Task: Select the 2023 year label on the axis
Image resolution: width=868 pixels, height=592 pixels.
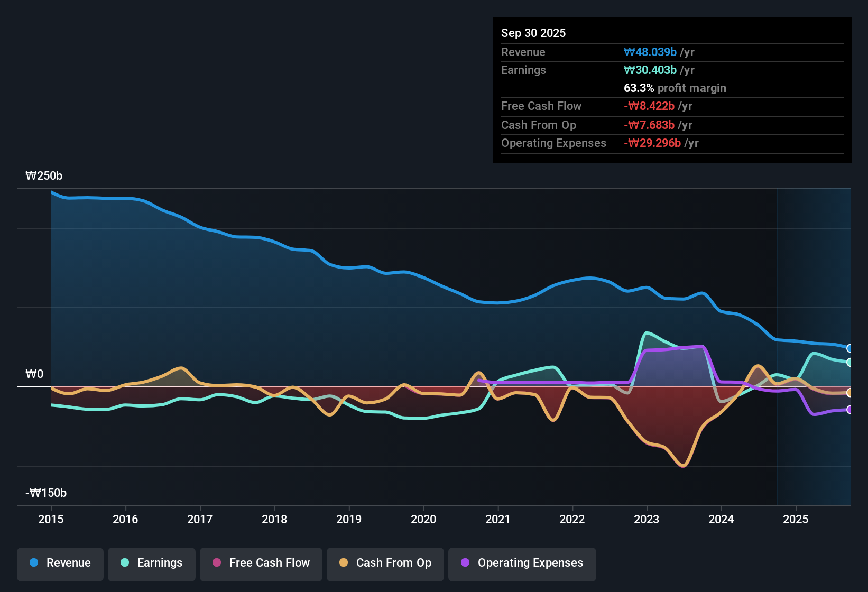Action: (647, 520)
